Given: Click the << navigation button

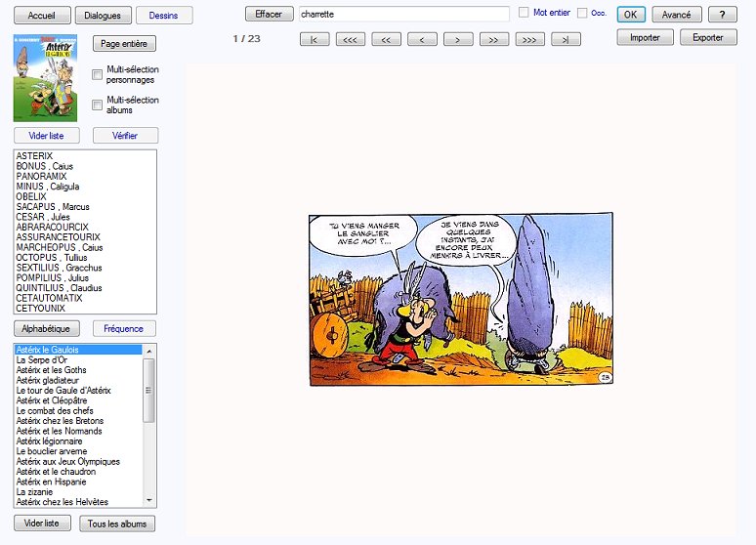Looking at the screenshot, I should [x=386, y=39].
